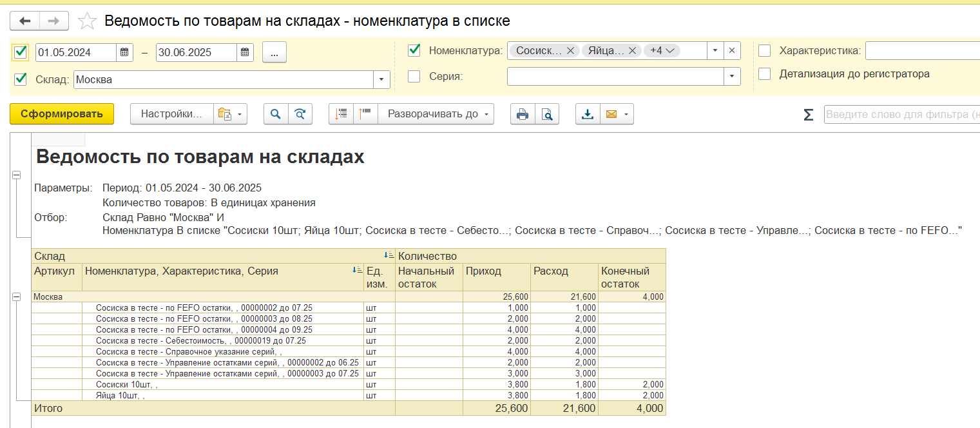Uncheck the period checkbox
980x428 pixels.
pos(21,52)
